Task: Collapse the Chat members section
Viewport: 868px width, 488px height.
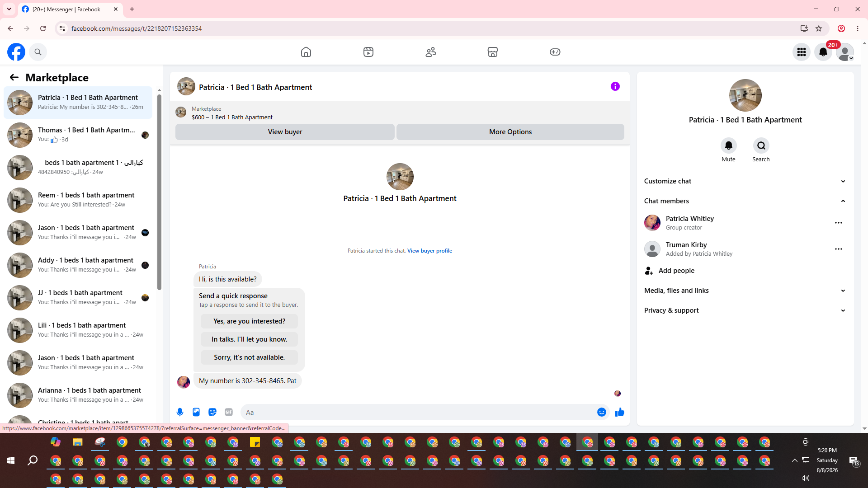Action: [745, 201]
